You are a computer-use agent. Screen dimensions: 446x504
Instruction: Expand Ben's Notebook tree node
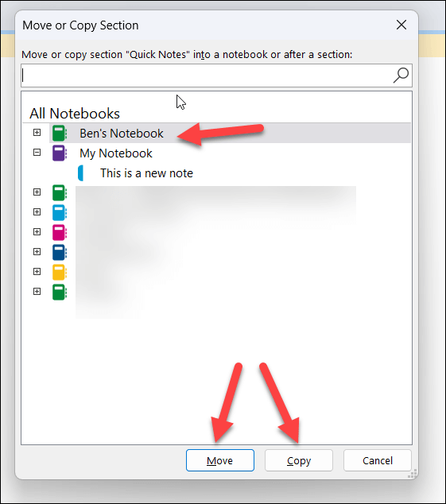click(37, 133)
